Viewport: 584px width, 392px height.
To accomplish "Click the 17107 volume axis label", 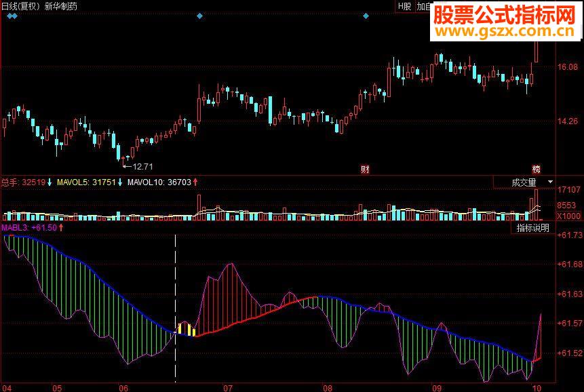I will [568, 190].
